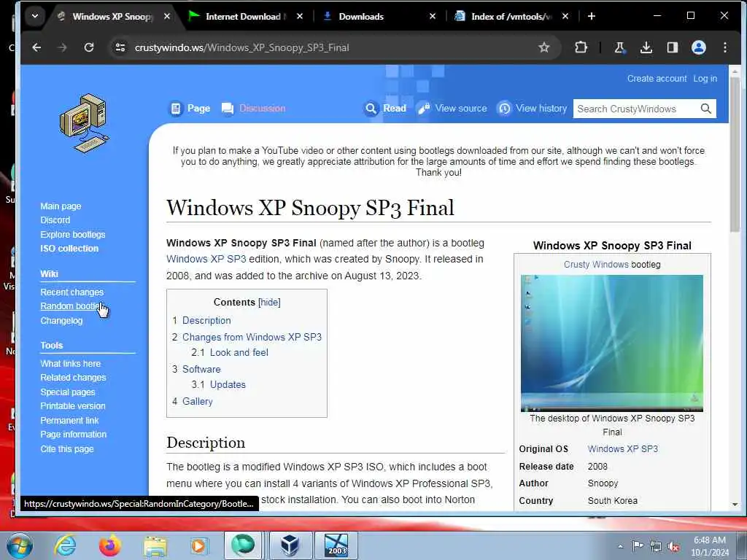Open ISO collection link
747x560 pixels.
(x=69, y=249)
